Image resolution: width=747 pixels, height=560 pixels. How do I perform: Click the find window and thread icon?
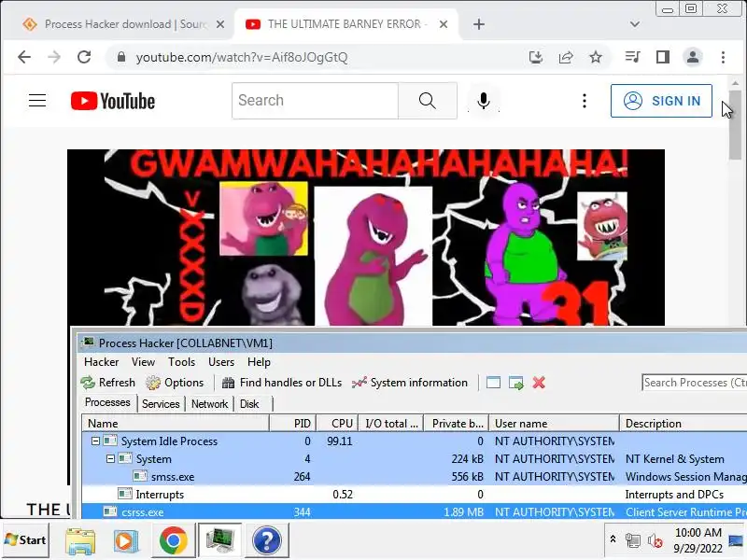pyautogui.click(x=516, y=383)
